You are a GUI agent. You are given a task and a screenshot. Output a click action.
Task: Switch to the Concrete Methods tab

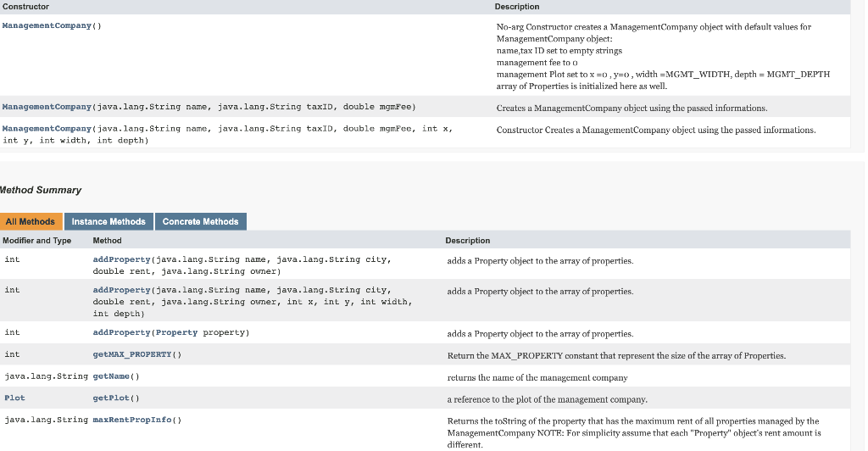[x=200, y=221]
